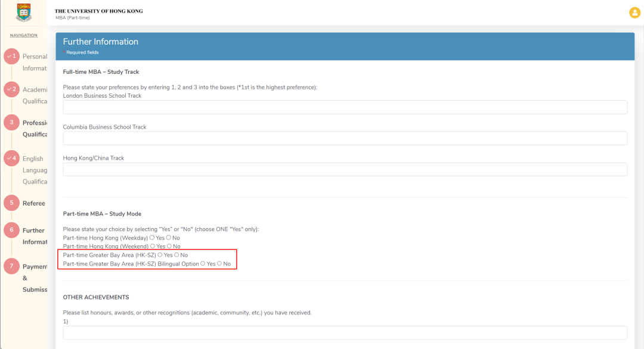Go to step 5 circle in navigation

tap(11, 202)
